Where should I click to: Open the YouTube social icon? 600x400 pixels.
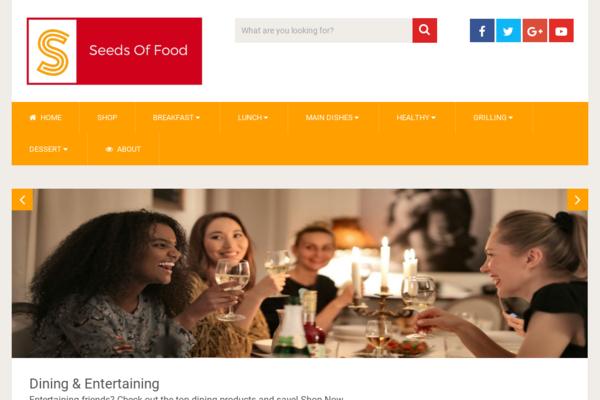pyautogui.click(x=561, y=31)
